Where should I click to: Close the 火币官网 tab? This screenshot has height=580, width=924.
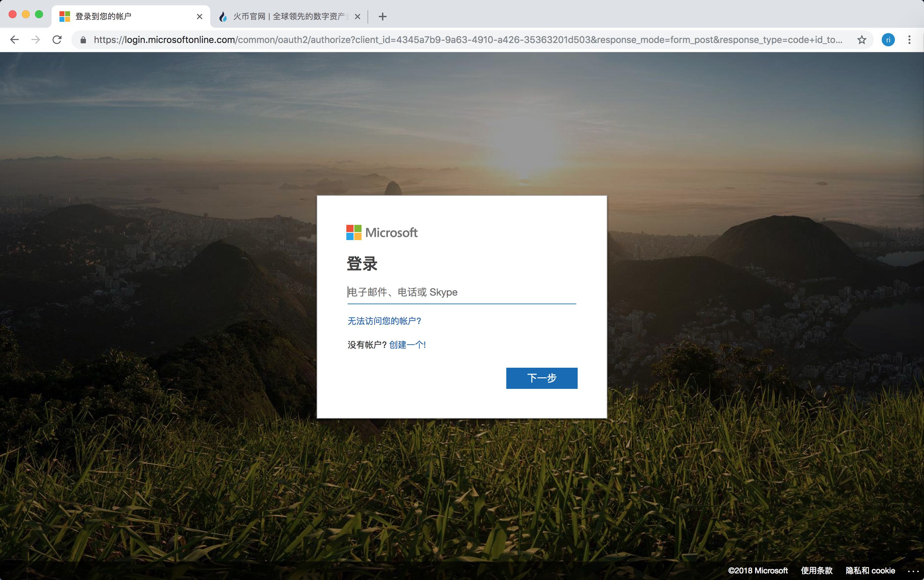pos(357,17)
